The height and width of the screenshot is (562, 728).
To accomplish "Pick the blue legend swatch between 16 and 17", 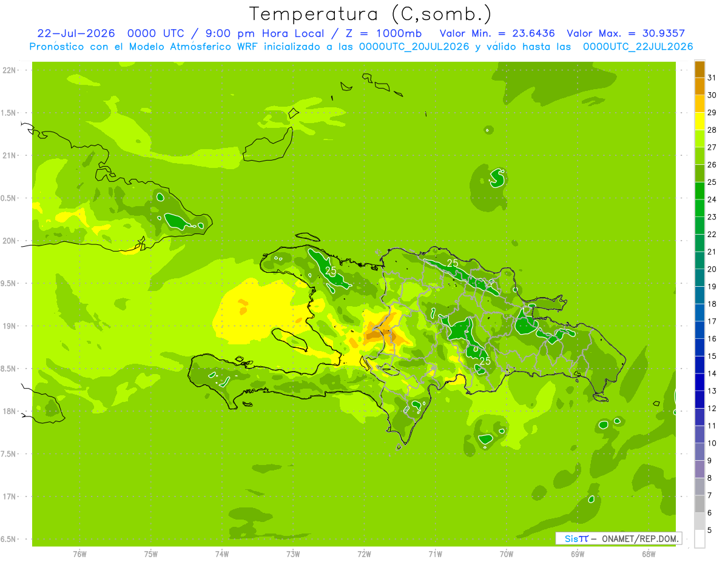I will coord(699,330).
